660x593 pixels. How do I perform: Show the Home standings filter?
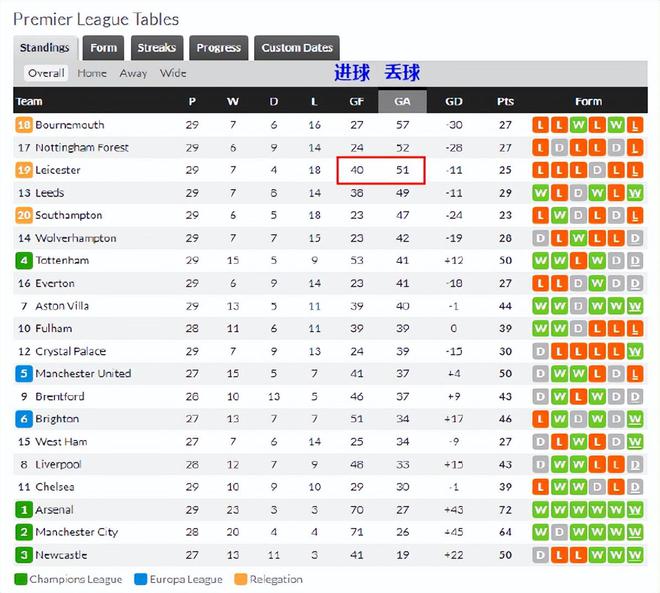point(92,73)
